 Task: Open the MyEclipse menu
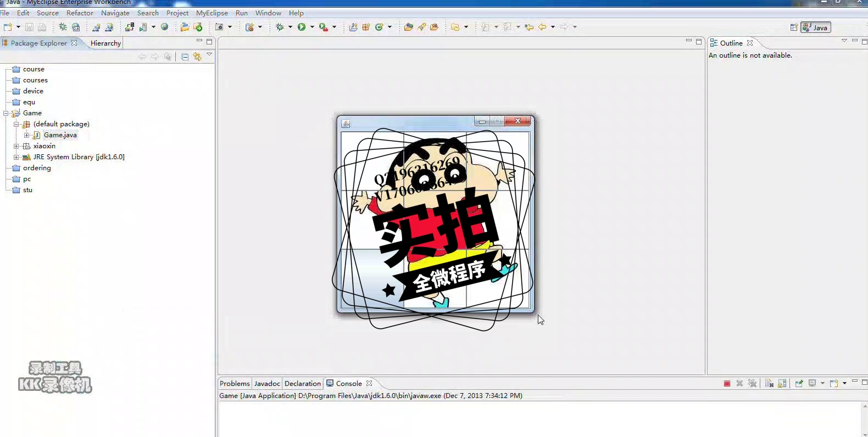click(x=212, y=13)
